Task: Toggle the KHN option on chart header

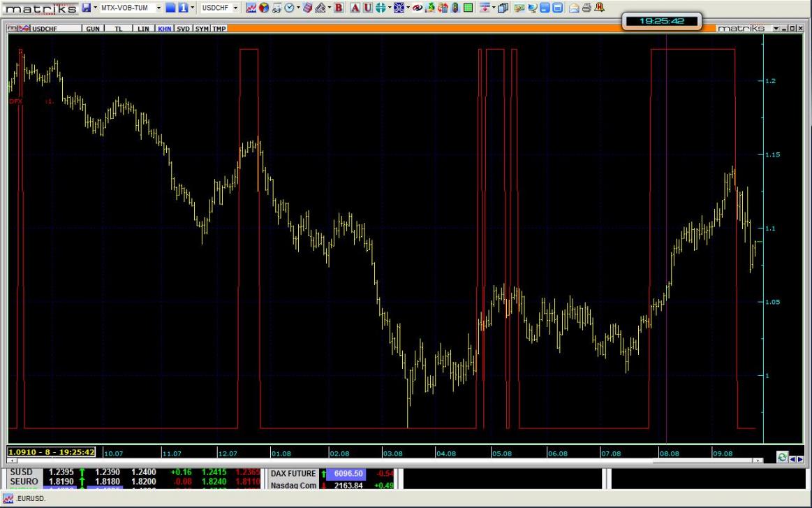Action: pos(165,29)
